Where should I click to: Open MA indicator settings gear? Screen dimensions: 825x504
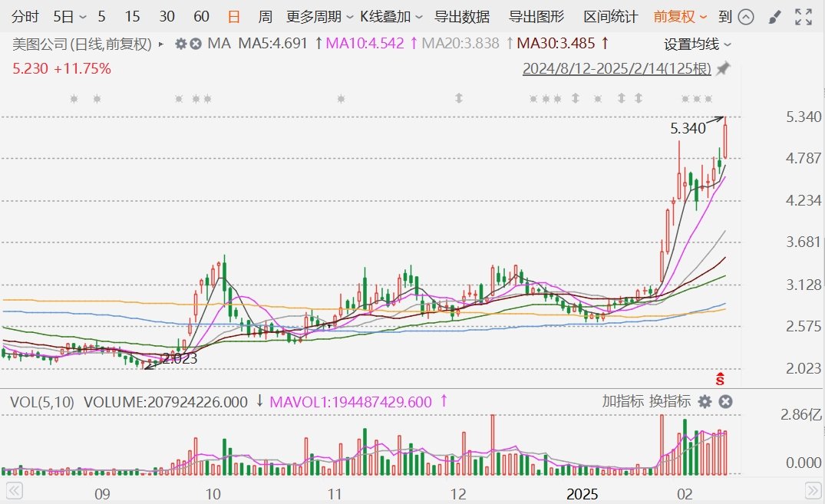181,44
